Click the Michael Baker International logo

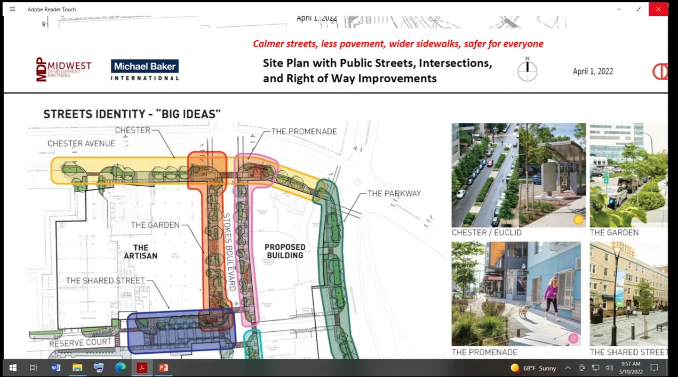(145, 70)
